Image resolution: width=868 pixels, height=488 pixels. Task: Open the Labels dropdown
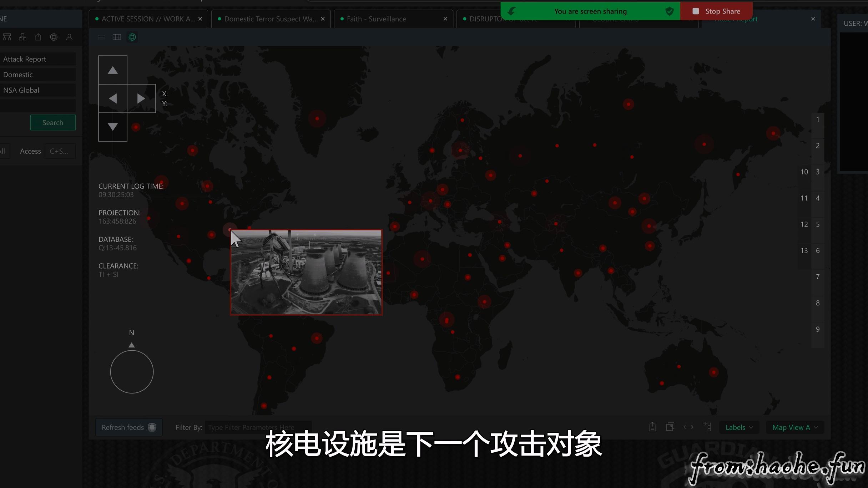pos(739,427)
